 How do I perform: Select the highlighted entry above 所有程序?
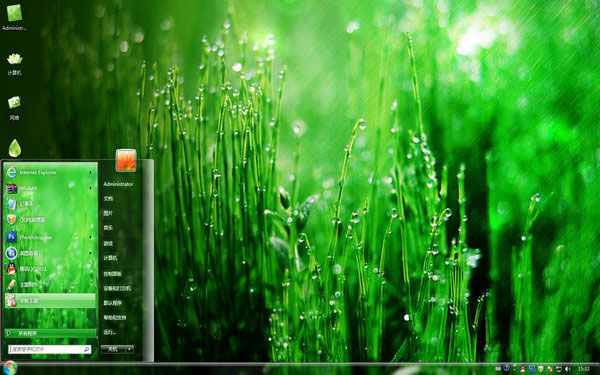point(50,300)
